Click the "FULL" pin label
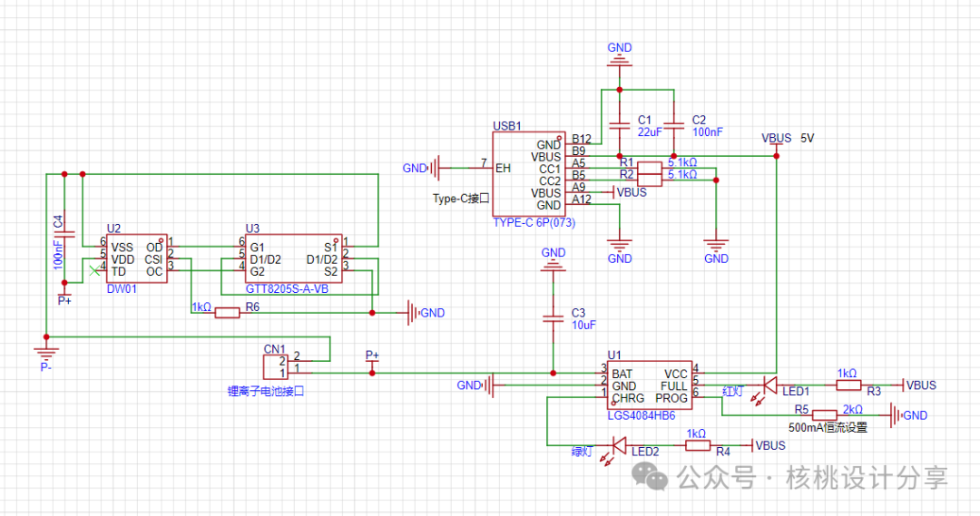The width and height of the screenshot is (980, 516). pos(673,386)
